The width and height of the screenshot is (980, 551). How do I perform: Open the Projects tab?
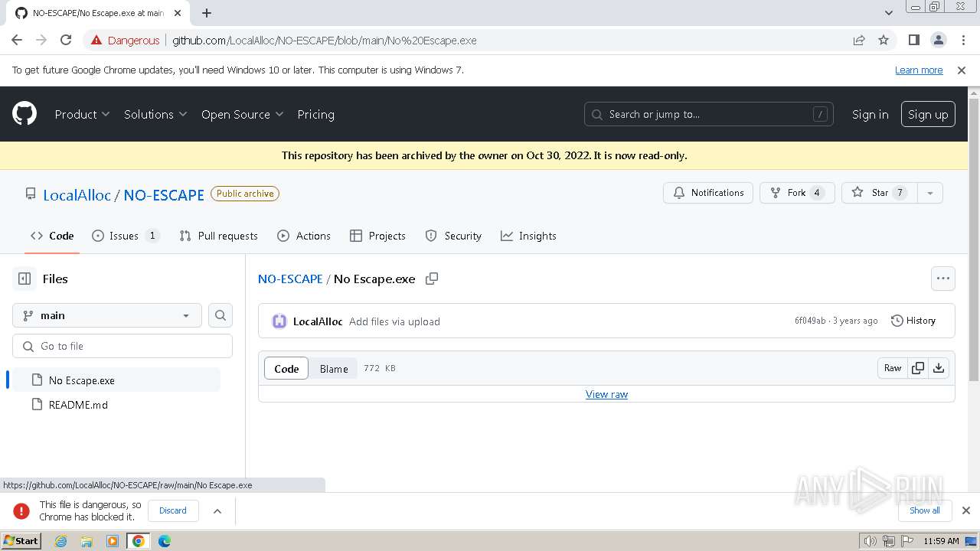377,236
